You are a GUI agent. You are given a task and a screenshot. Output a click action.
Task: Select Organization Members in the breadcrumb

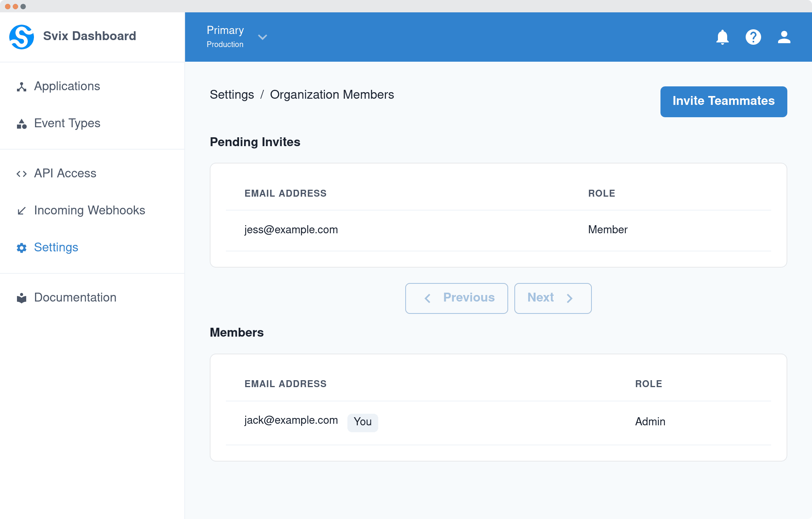(x=332, y=94)
